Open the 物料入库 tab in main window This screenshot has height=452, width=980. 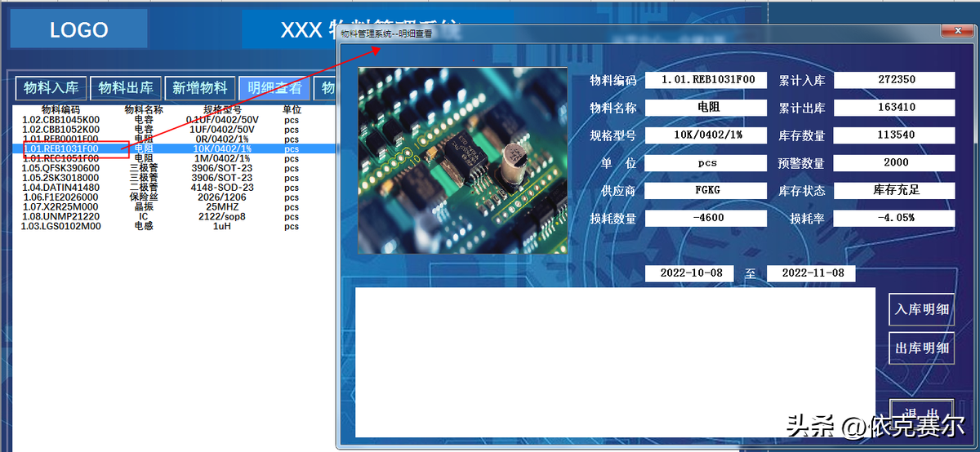coord(51,88)
